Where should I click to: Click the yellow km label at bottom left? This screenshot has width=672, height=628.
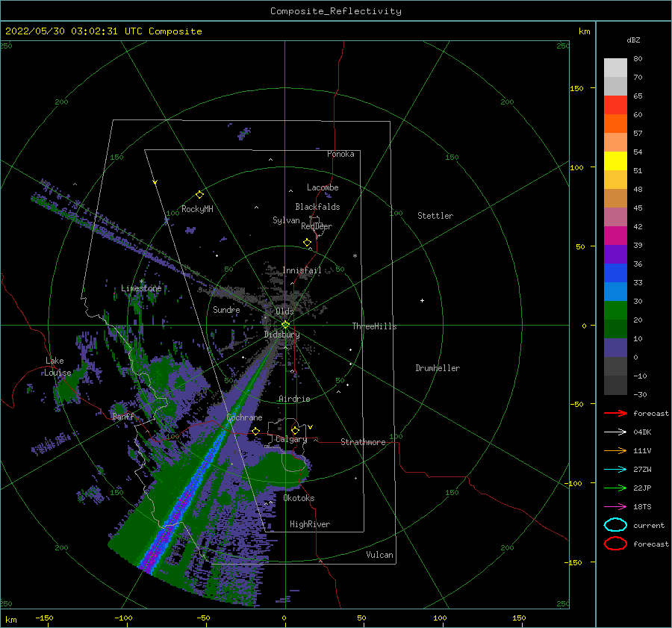pyautogui.click(x=10, y=620)
